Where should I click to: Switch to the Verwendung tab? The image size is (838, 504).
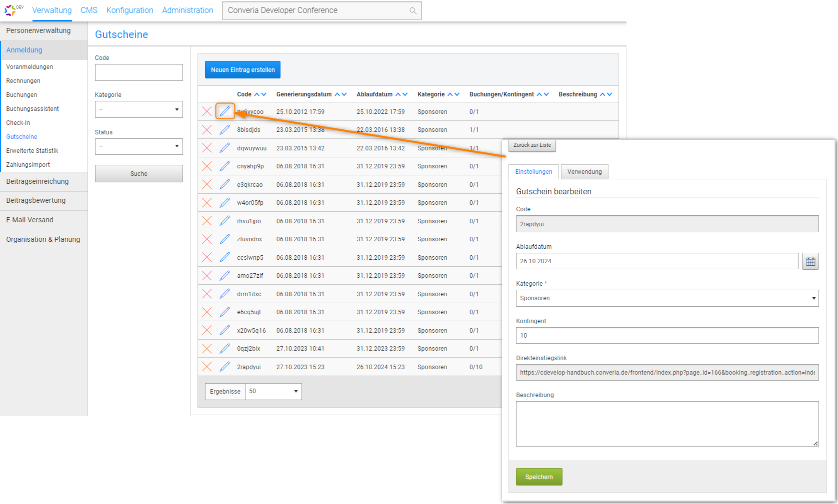coord(584,172)
